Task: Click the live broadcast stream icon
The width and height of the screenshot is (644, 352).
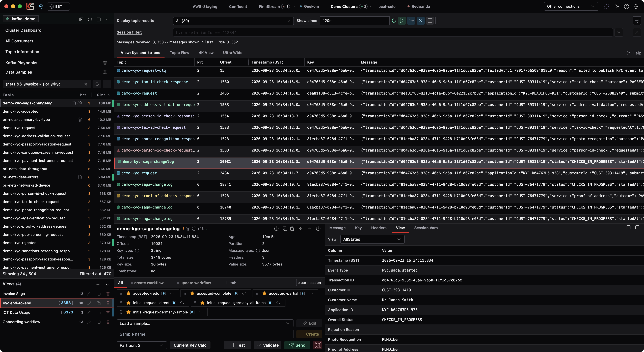Action: [411, 21]
